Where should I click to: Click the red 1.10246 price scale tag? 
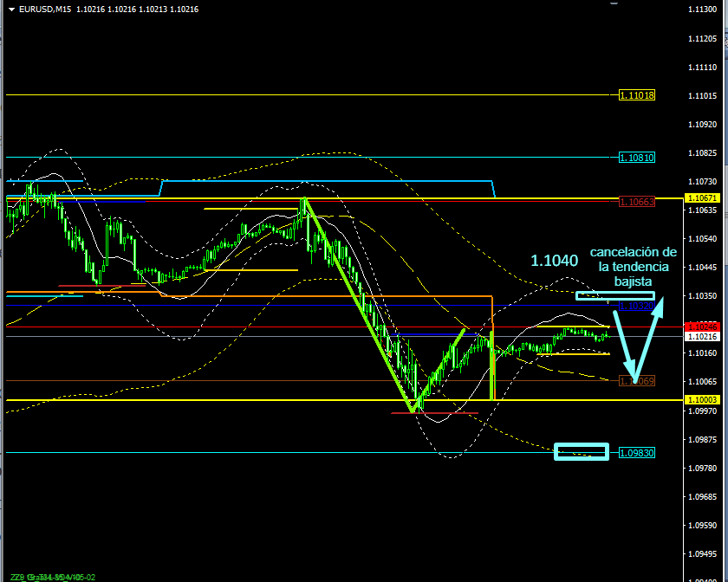pyautogui.click(x=701, y=327)
